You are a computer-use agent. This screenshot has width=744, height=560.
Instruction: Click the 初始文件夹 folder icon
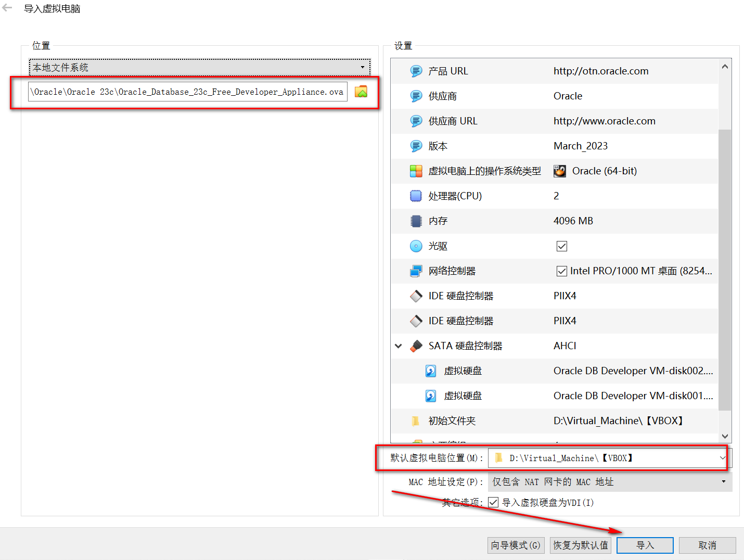coord(416,421)
